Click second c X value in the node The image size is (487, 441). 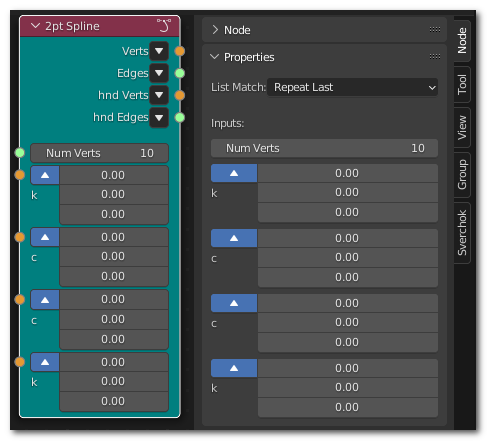(x=114, y=299)
